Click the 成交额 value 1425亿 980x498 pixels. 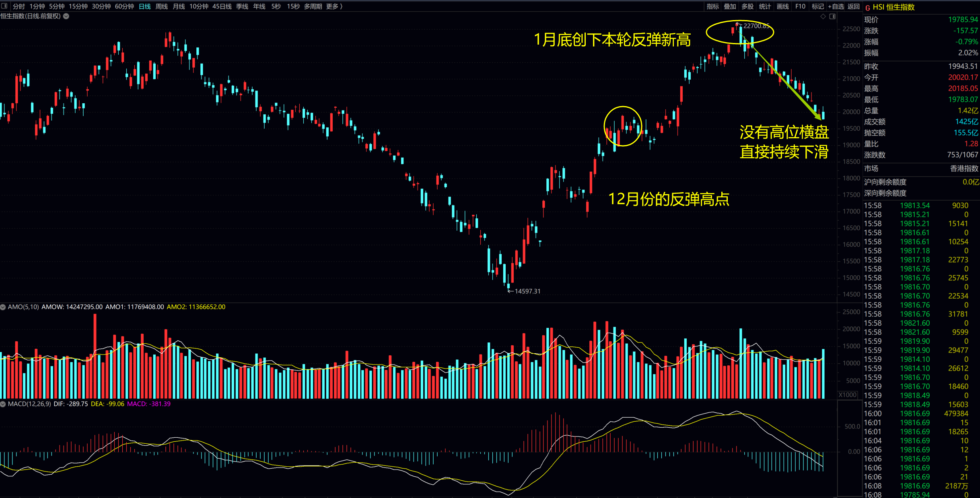point(967,122)
